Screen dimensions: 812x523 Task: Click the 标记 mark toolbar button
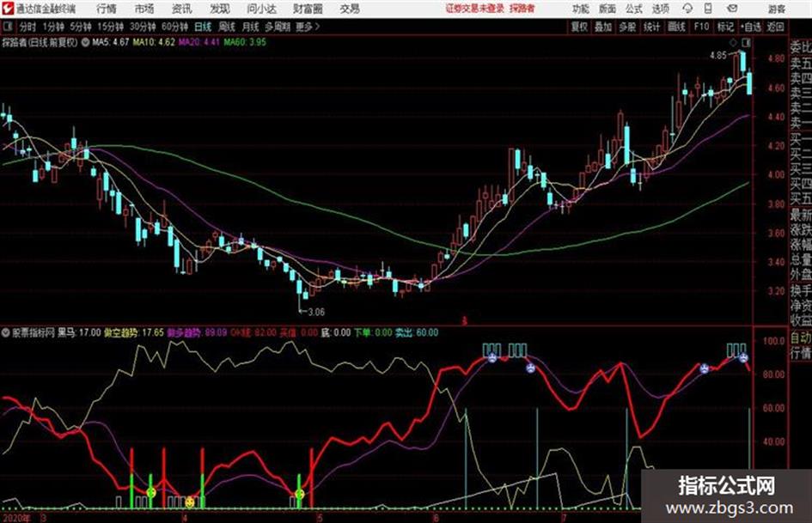click(725, 27)
